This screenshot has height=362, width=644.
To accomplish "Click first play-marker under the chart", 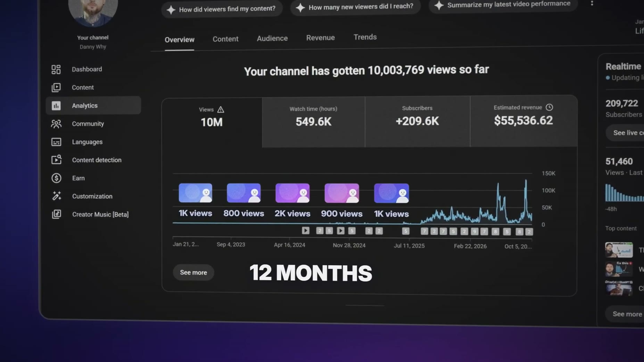I will pos(305,230).
